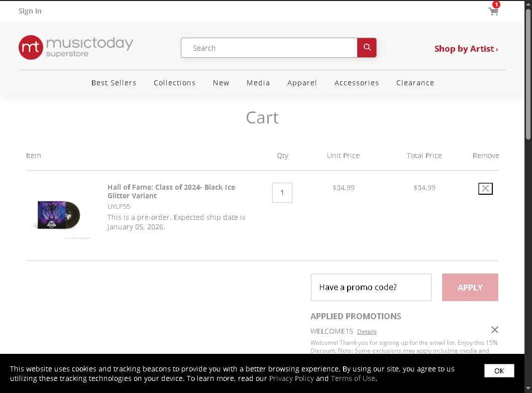Open the Media menu

[258, 83]
